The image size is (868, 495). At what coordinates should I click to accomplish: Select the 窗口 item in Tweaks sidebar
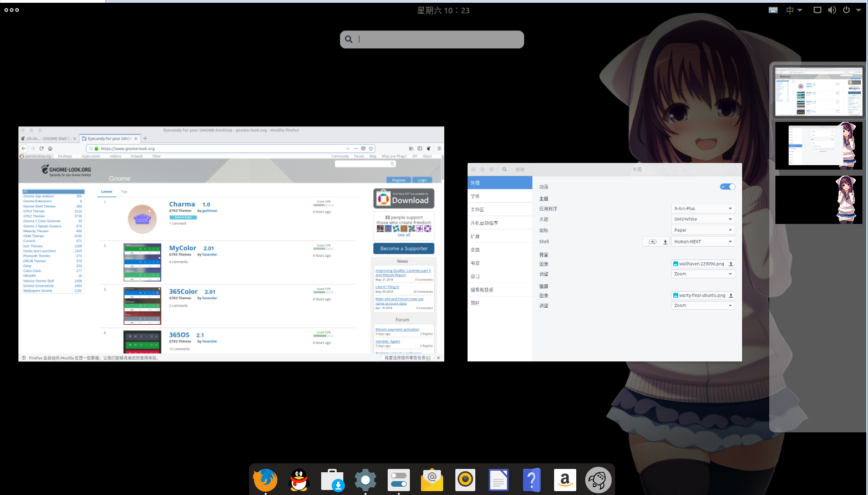click(500, 276)
